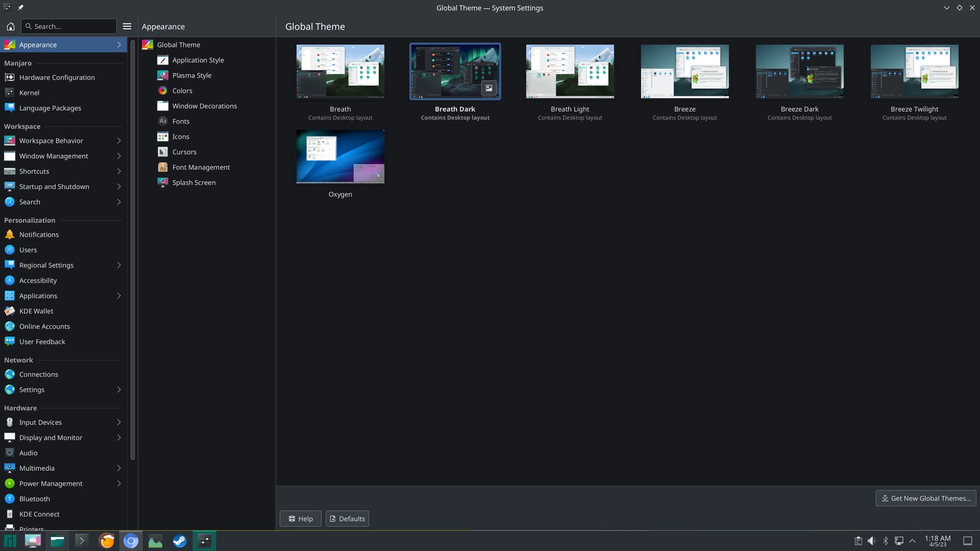Open Bluetooth settings
This screenshot has height=551, width=980.
pos(63,499)
